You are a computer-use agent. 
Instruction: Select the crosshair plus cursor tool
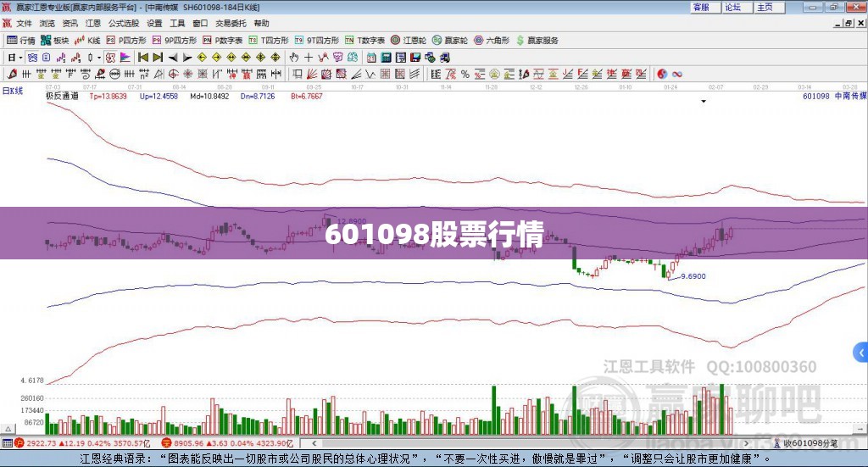pos(309,58)
